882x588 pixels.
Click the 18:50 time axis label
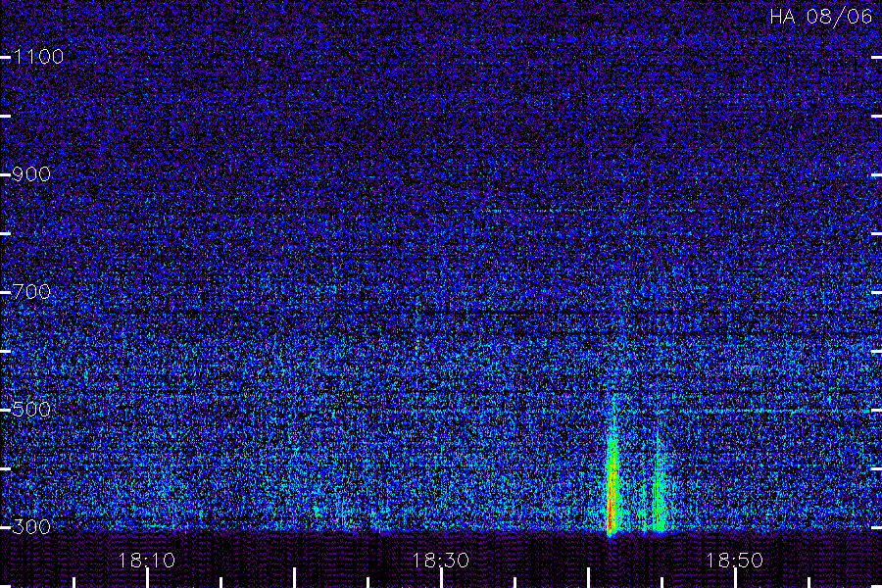[x=735, y=561]
